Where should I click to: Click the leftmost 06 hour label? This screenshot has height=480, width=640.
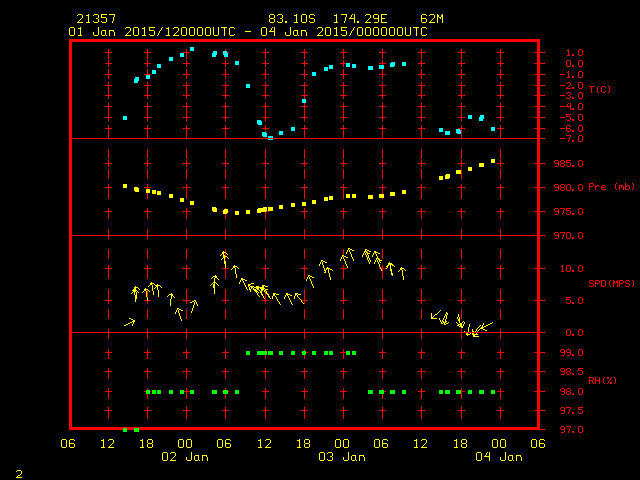pyautogui.click(x=68, y=443)
